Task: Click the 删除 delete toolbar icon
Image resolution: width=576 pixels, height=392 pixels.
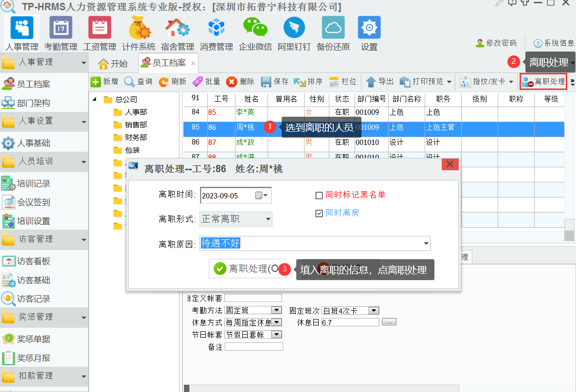Action: point(232,82)
